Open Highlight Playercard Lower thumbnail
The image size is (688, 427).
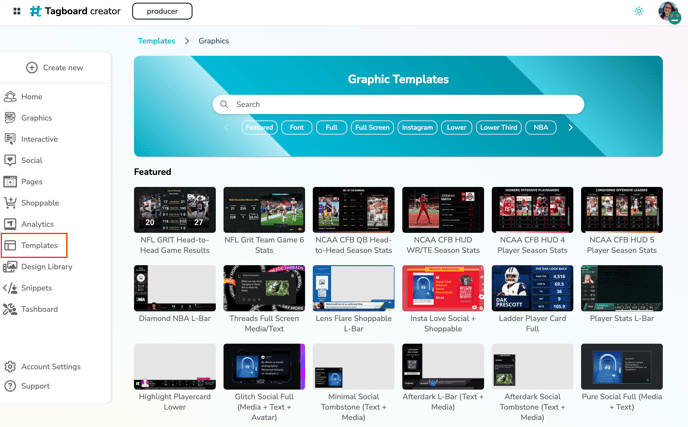(175, 366)
